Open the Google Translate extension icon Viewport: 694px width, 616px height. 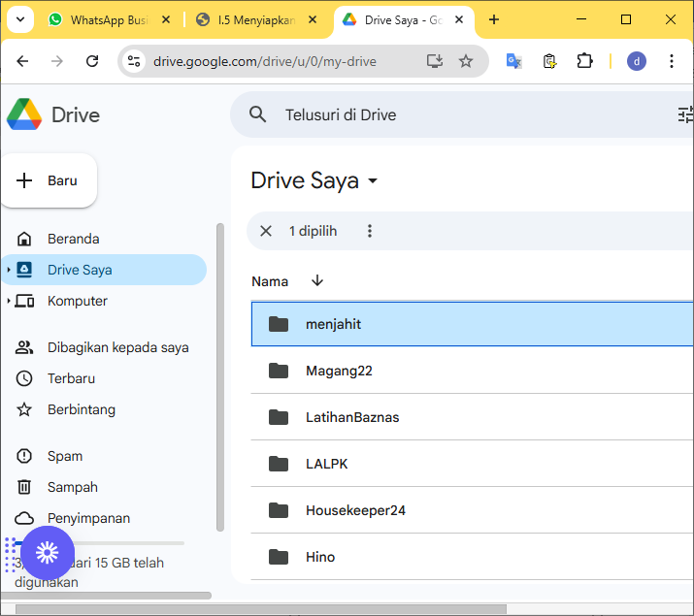(x=514, y=61)
